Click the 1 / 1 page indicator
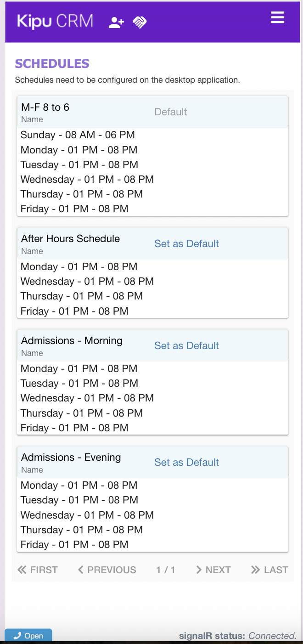 click(166, 570)
